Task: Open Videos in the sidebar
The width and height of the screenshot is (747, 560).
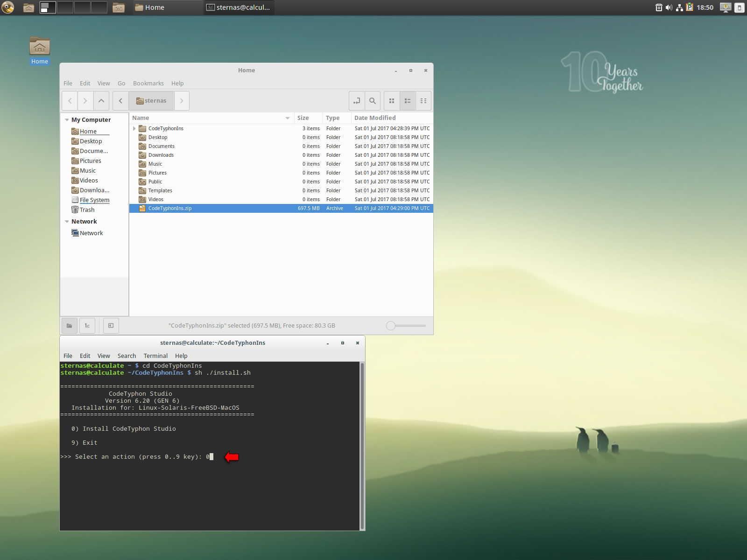Action: pyautogui.click(x=85, y=181)
